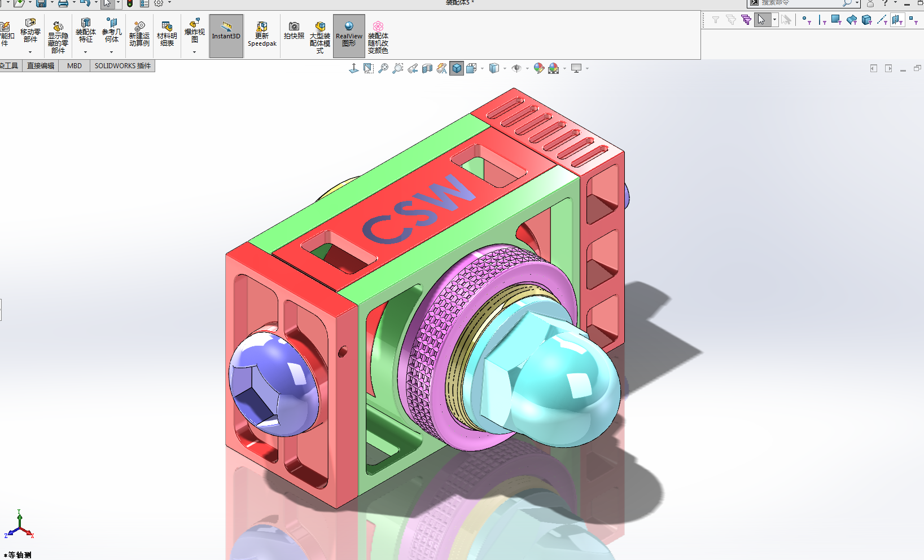924x560 pixels.
Task: Open the hide/show items eye dropdown
Action: click(x=527, y=68)
